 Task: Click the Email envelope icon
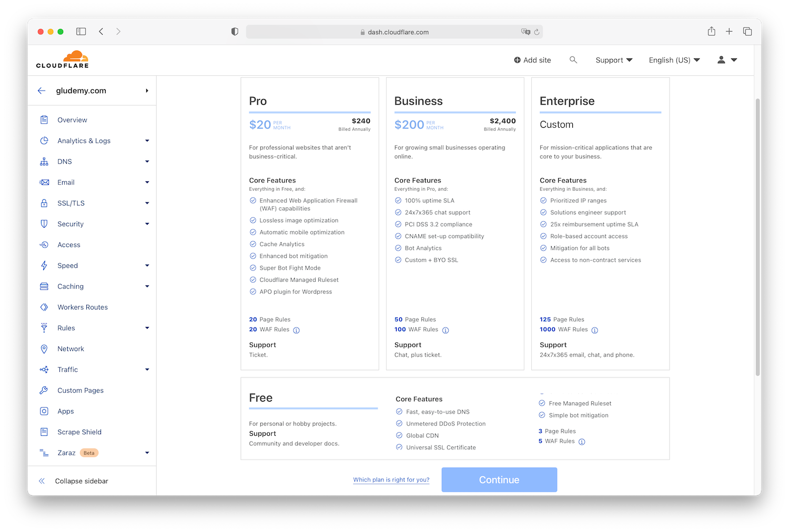[x=44, y=182]
